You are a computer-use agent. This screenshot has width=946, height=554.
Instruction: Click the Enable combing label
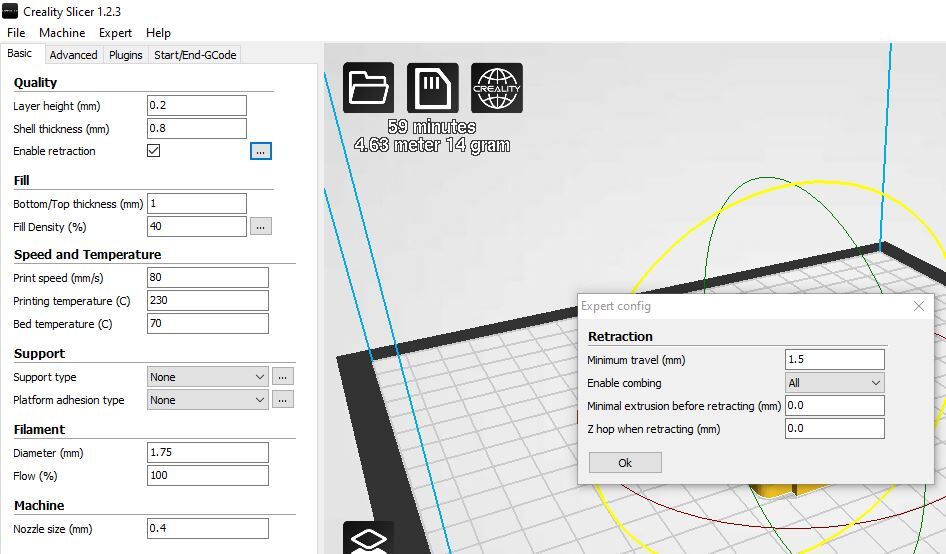(x=624, y=383)
